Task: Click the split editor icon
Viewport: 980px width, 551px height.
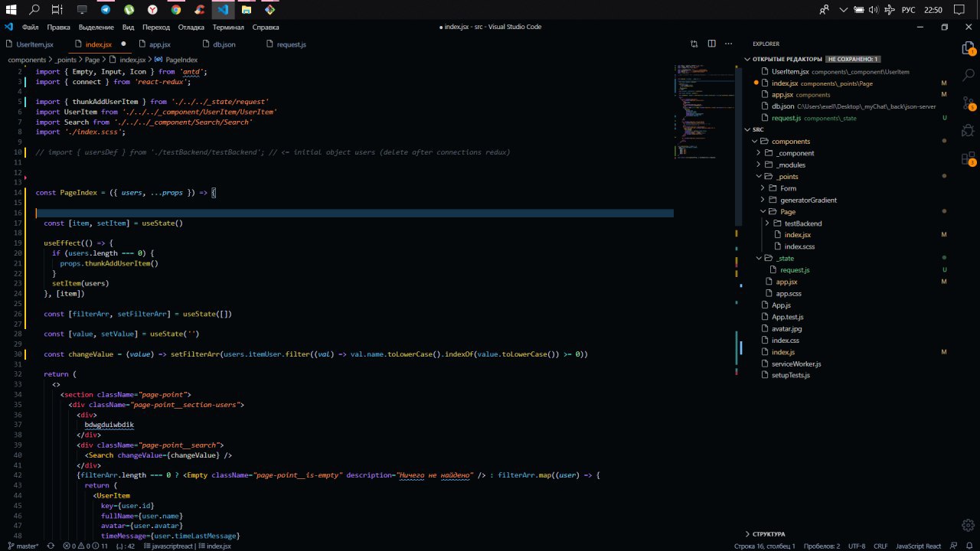Action: pos(711,44)
